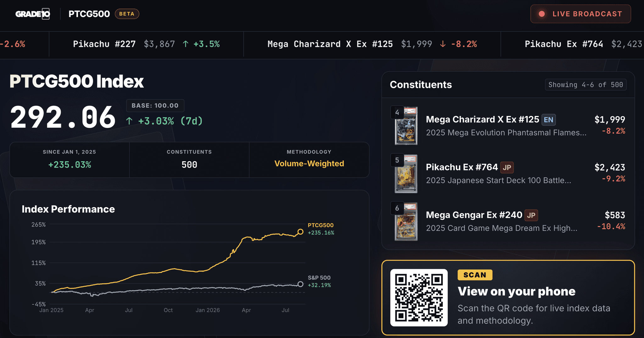This screenshot has width=644, height=338.
Task: Click the PTCG500 Index heading
Action: [x=77, y=81]
